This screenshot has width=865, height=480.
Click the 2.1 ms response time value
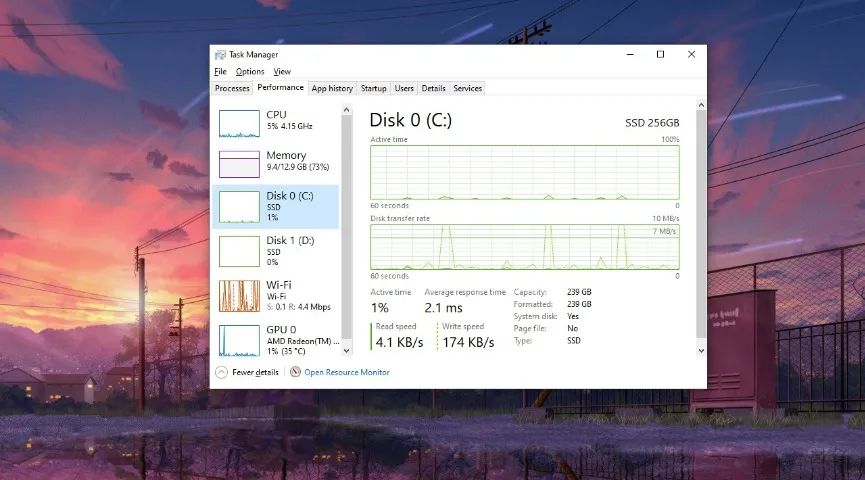tap(444, 308)
